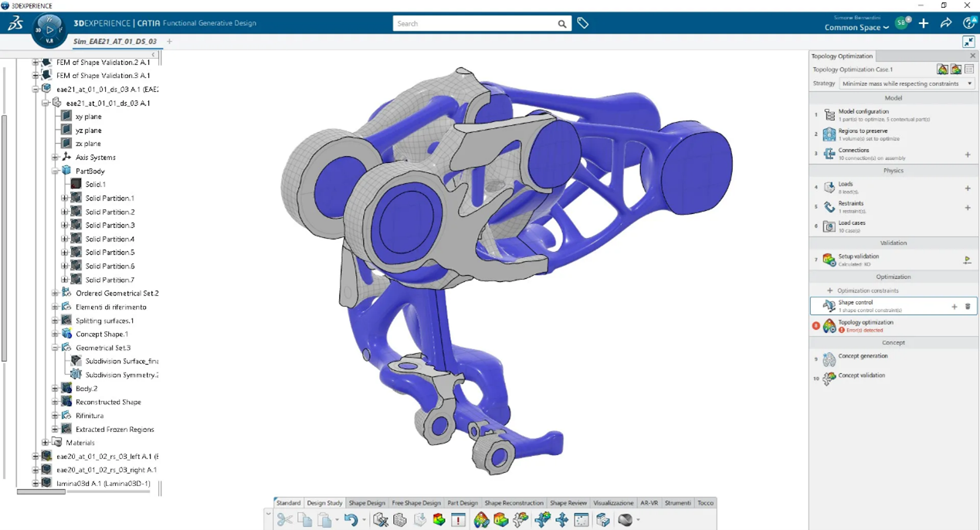Open the 3DEXPERIENCE compass
This screenshot has width=980, height=530.
[49, 31]
